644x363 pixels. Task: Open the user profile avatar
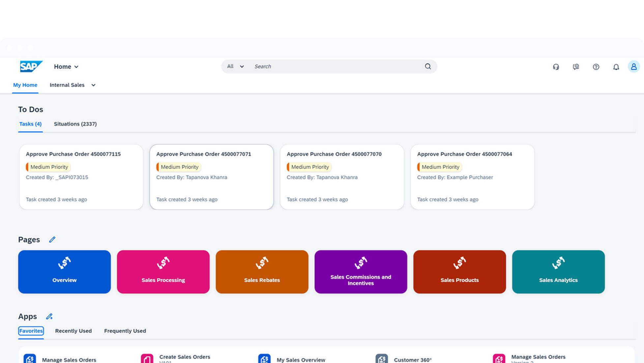[x=633, y=67]
